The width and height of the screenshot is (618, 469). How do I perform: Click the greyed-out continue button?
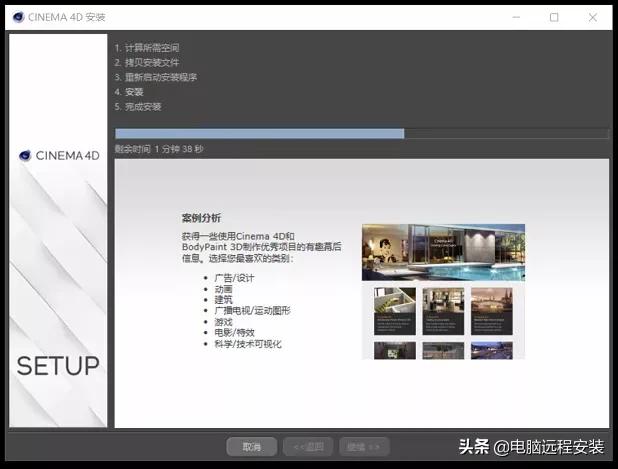(364, 447)
